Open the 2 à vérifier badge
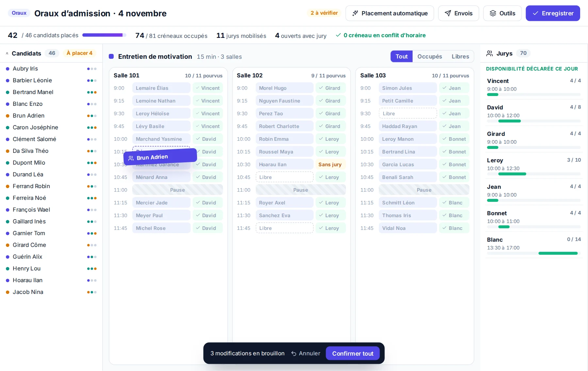Screen dimensions: 588x371 [324, 13]
